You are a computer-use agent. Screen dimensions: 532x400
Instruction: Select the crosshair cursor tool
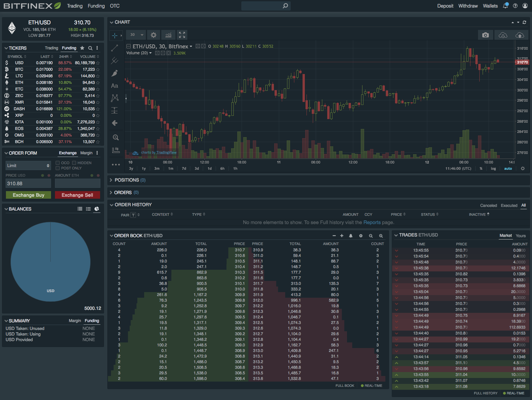(x=115, y=35)
